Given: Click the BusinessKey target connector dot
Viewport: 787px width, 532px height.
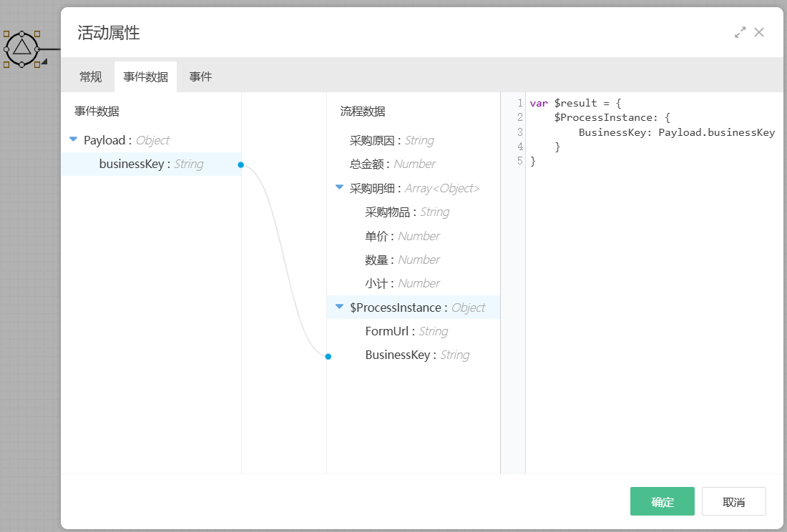Looking at the screenshot, I should tap(328, 356).
